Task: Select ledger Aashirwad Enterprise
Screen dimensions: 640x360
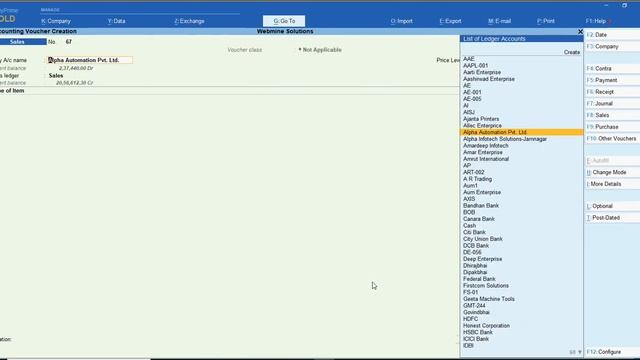Action: 489,79
